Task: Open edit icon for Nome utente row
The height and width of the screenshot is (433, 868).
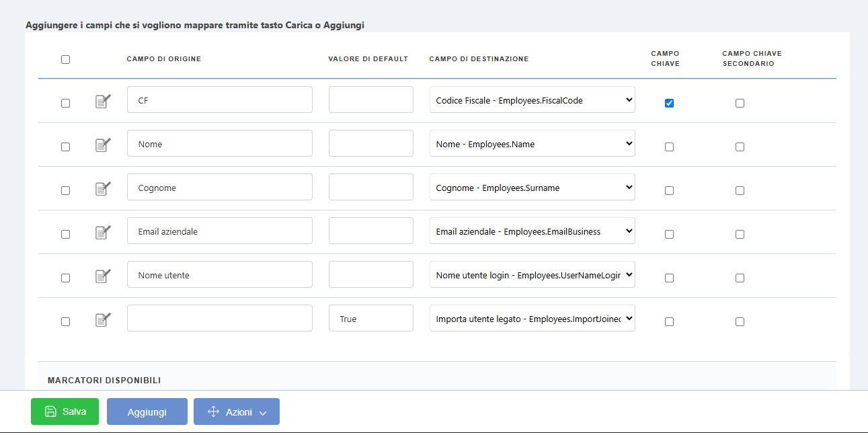Action: coord(103,276)
